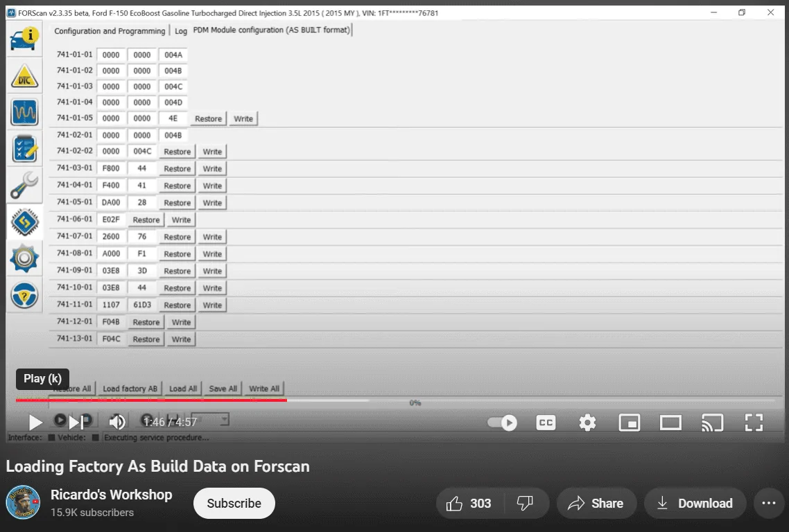
Task: Open the oscilloscope live data section
Action: click(24, 112)
